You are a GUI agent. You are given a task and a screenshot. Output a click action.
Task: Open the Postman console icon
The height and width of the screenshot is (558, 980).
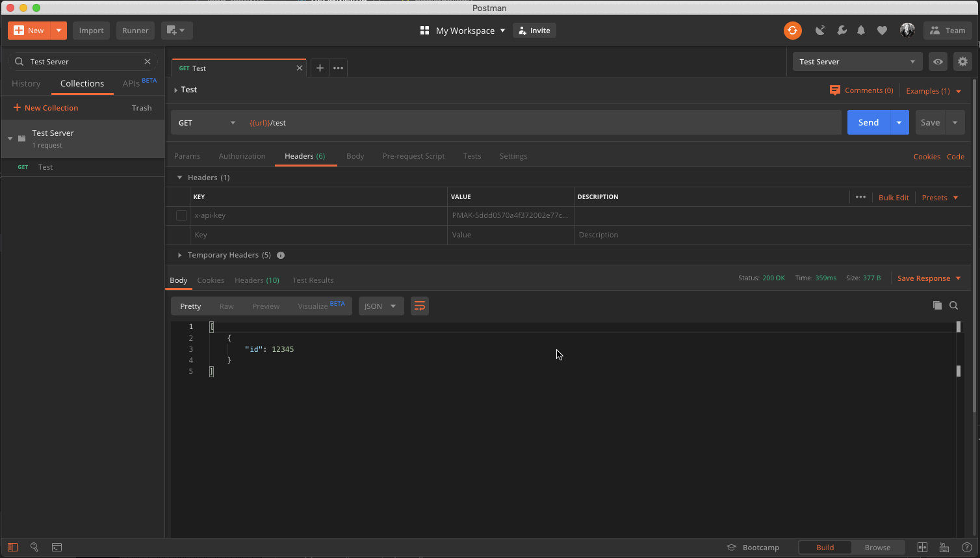click(x=57, y=548)
